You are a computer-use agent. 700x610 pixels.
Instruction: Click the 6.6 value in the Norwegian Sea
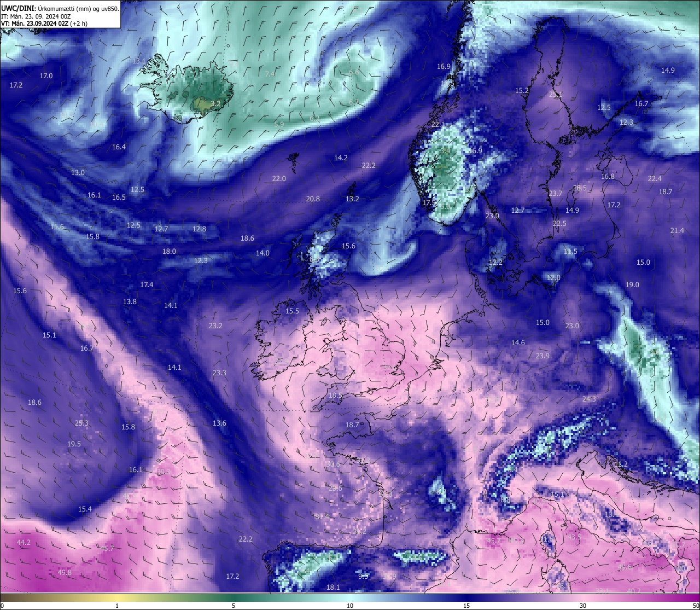pos(354,72)
